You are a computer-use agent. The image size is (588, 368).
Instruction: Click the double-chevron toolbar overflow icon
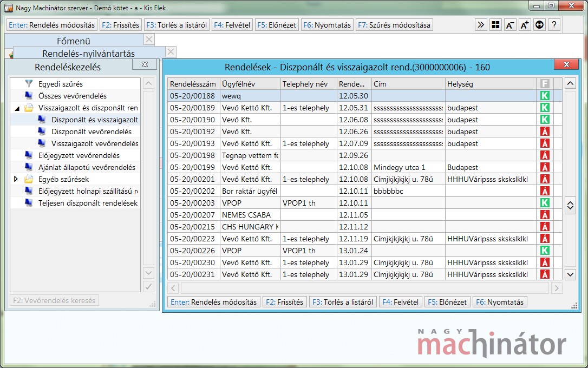pos(480,25)
